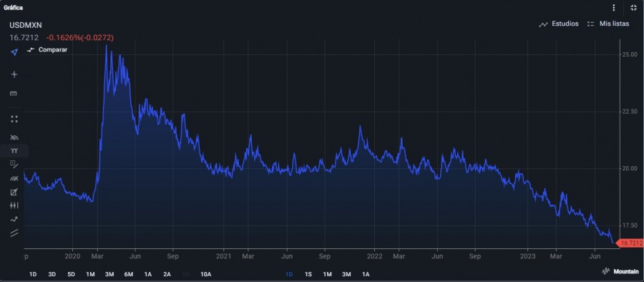Click the red -0.1626%(-0.0272) change text
This screenshot has width=644, height=282.
80,38
